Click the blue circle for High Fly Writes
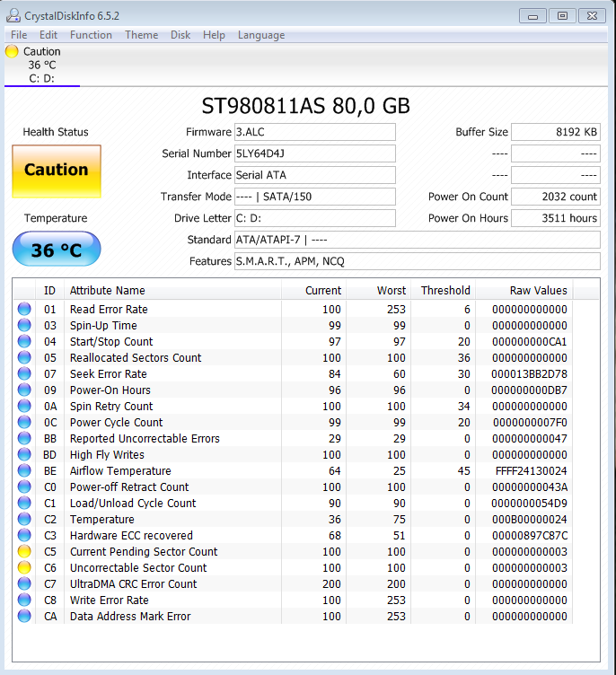This screenshot has height=675, width=616. 24,454
